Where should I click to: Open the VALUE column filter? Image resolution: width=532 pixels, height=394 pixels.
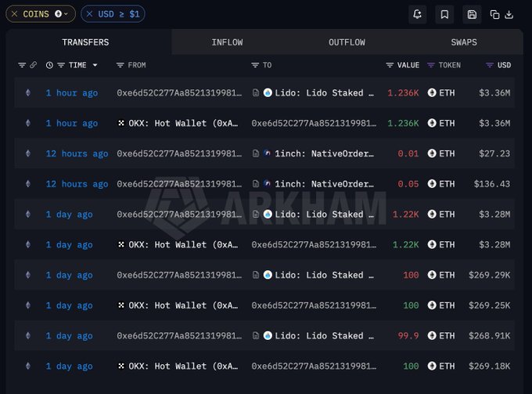(390, 65)
